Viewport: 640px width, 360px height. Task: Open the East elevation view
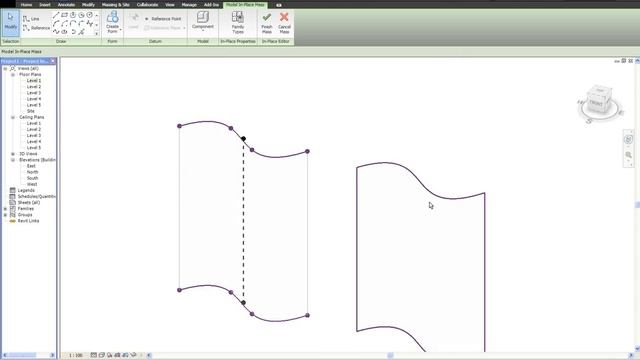coord(31,166)
